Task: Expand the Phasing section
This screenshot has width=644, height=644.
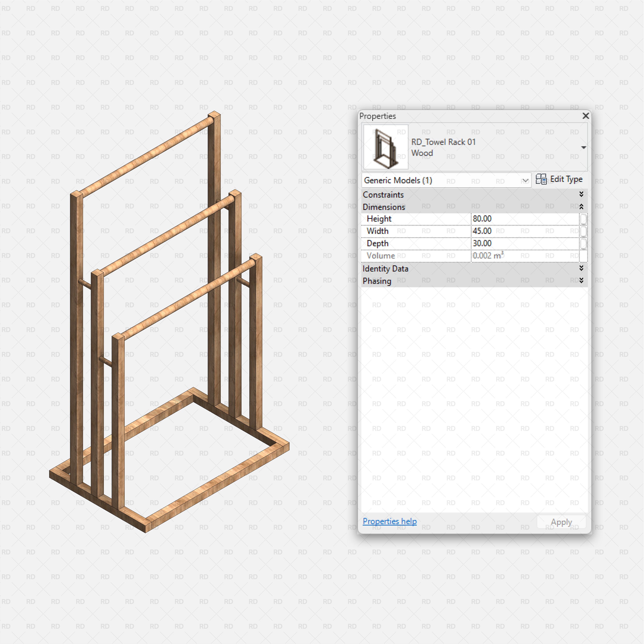Action: [x=581, y=280]
